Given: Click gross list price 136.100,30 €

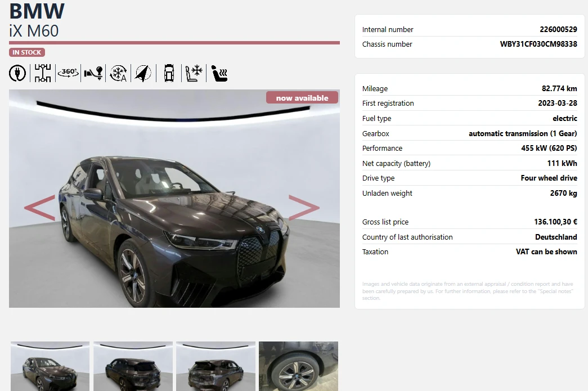Looking at the screenshot, I should click(x=556, y=222).
